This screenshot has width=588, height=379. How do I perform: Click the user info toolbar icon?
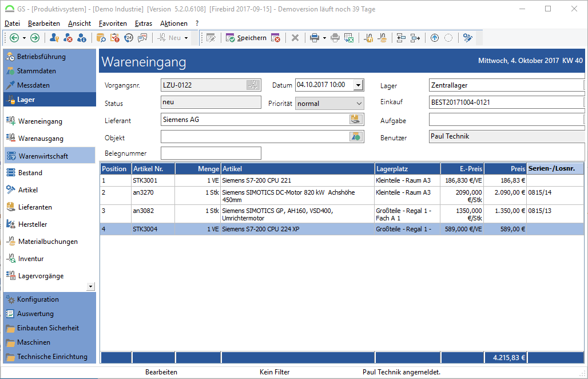click(82, 38)
